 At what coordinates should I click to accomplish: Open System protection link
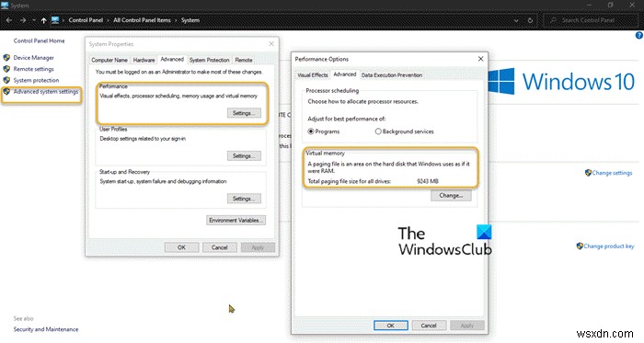pyautogui.click(x=36, y=80)
